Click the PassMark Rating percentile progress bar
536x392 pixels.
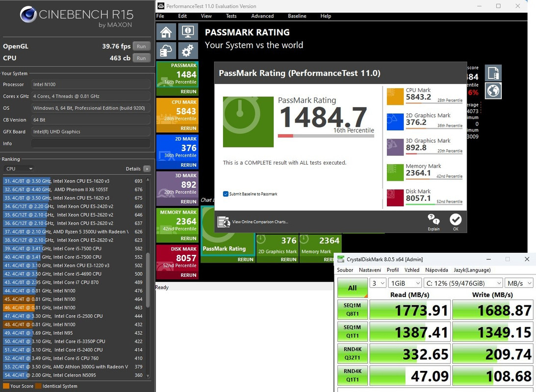(x=326, y=136)
